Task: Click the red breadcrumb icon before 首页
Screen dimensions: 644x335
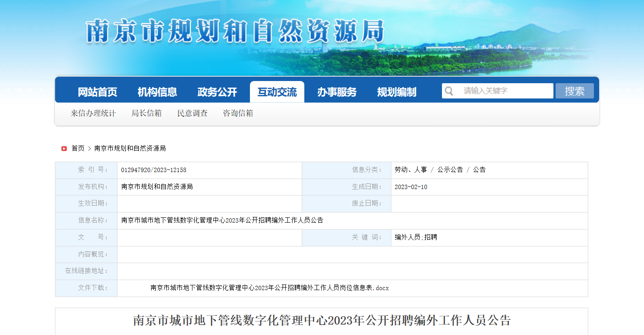Action: click(64, 149)
